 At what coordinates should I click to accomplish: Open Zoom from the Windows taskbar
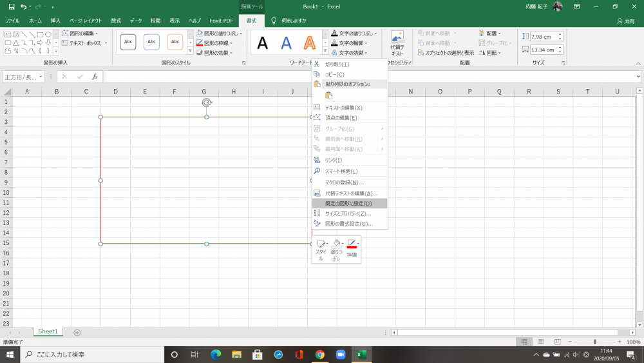tap(341, 355)
